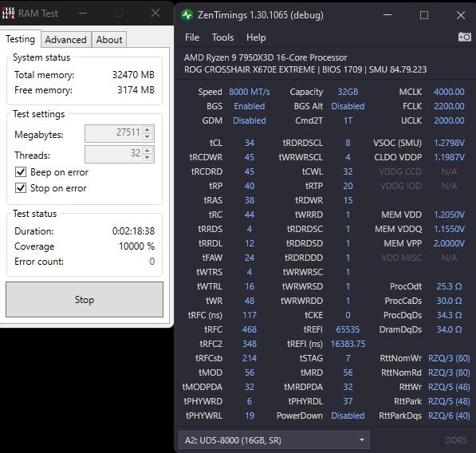Click the RAM Test app icon in title bar
Screen dimensions: 476x453
(8, 13)
